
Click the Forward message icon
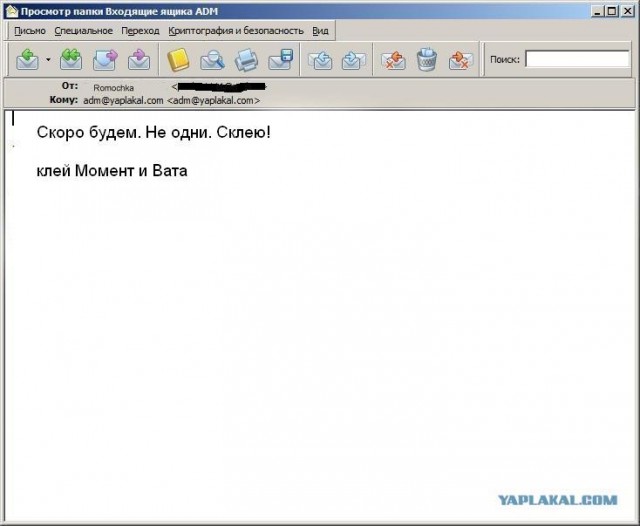coord(105,60)
